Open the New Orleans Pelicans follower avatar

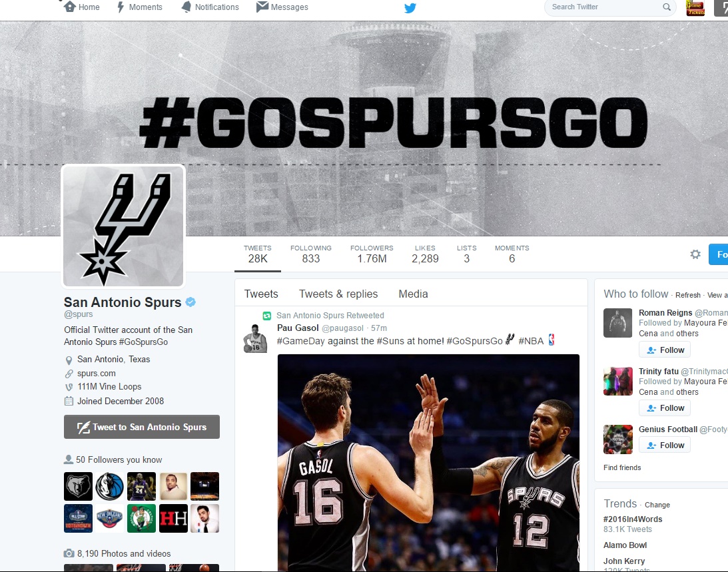pyautogui.click(x=110, y=518)
